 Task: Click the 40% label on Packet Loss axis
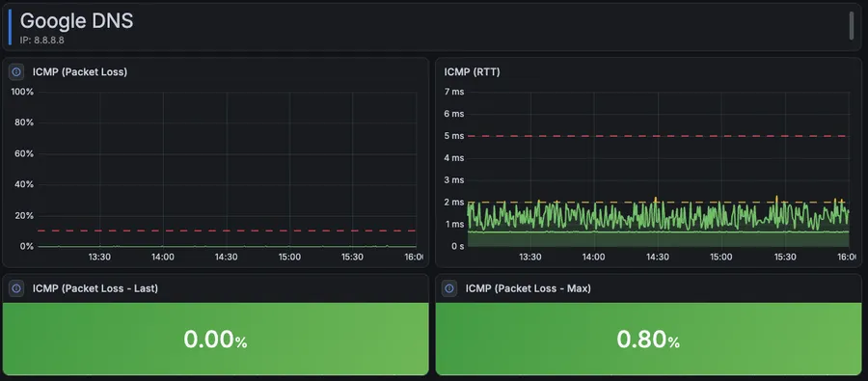tap(25, 184)
